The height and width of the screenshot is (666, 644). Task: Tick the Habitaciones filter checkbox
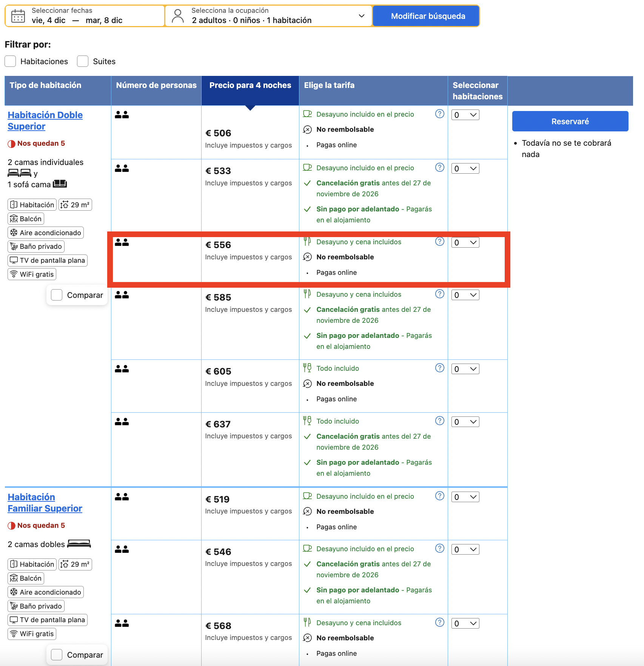coord(10,61)
